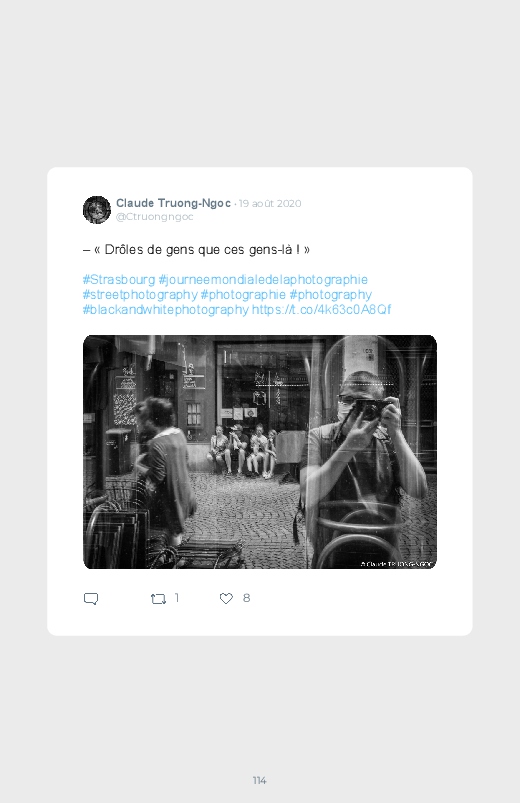Click the photo watermark Claude TRUONG-NGOC
The width and height of the screenshot is (520, 803).
pyautogui.click(x=397, y=564)
